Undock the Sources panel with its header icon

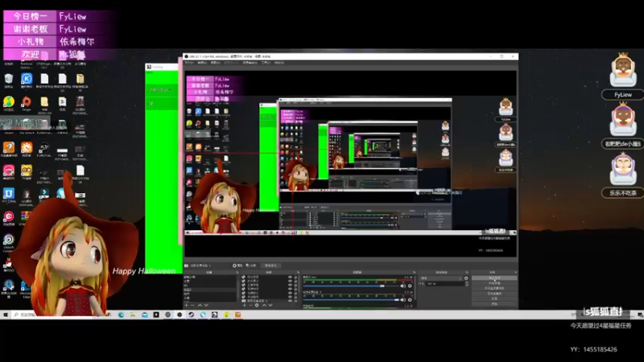(x=298, y=272)
